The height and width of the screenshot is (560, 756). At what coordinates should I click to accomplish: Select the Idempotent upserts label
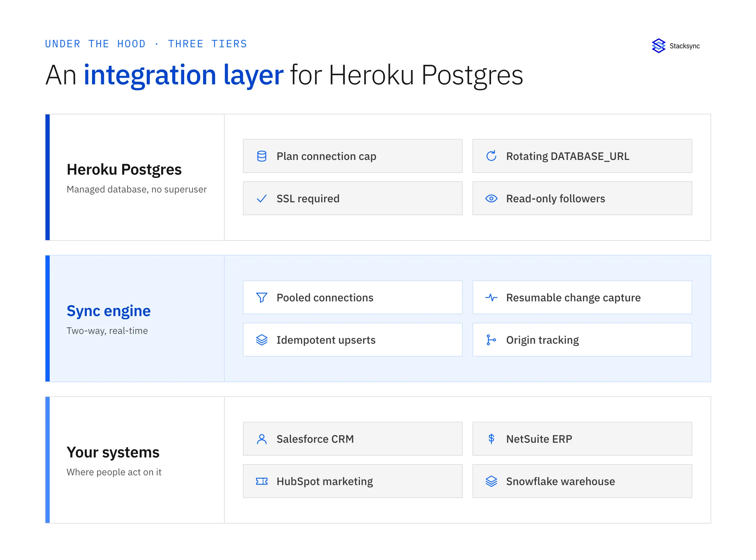point(326,340)
